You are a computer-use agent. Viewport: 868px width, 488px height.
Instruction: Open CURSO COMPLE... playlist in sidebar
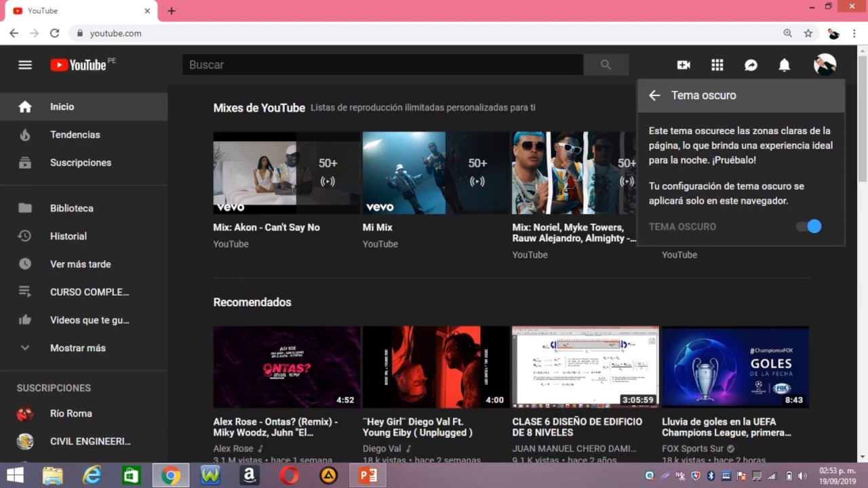84,292
